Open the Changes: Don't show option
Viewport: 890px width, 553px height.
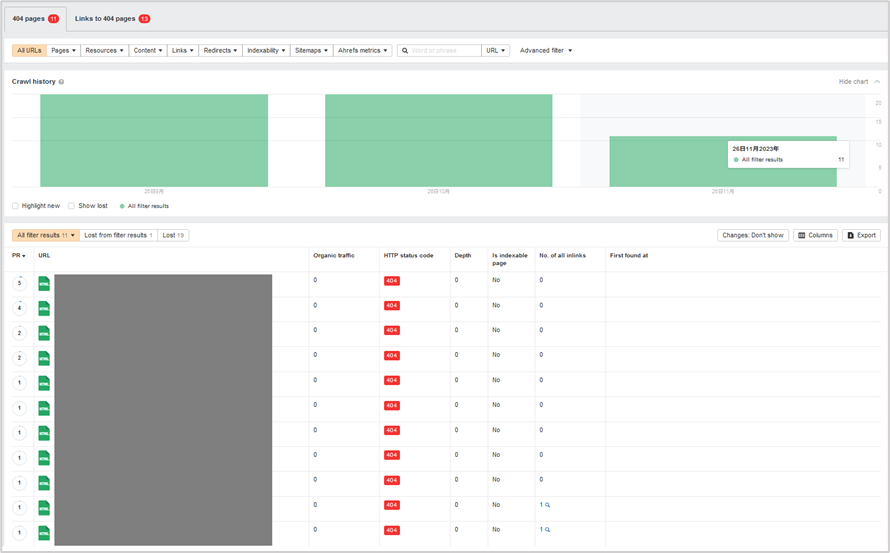[753, 235]
